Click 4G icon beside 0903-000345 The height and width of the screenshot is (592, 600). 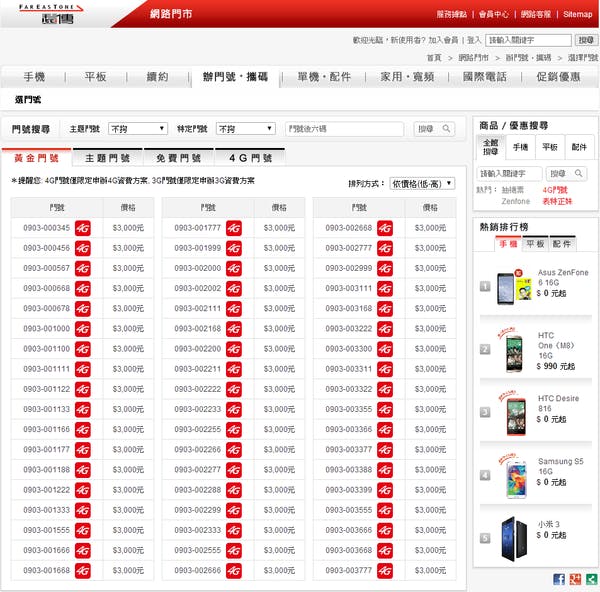coord(83,228)
